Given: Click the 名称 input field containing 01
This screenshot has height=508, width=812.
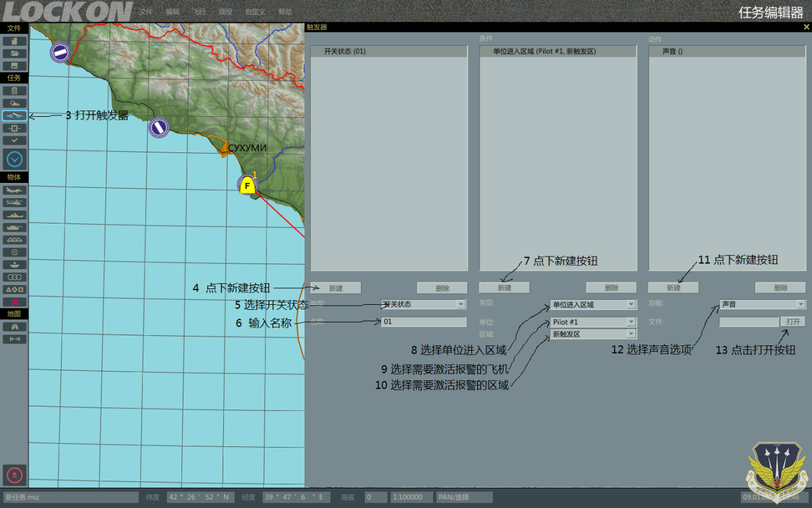Looking at the screenshot, I should click(423, 322).
